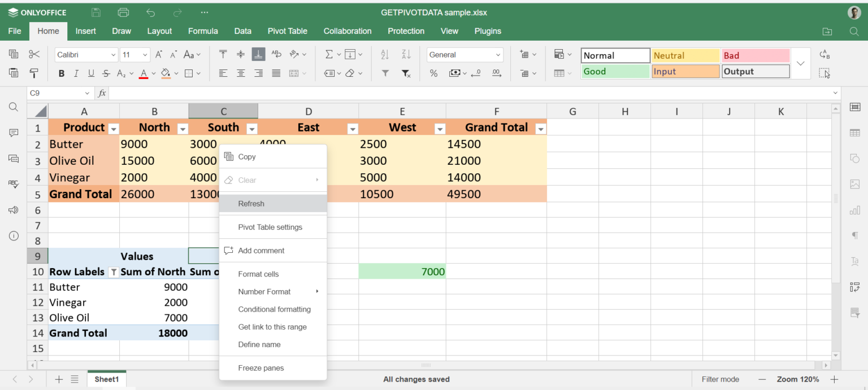Toggle Bold formatting
Viewport: 868px width, 390px height.
pyautogui.click(x=61, y=73)
